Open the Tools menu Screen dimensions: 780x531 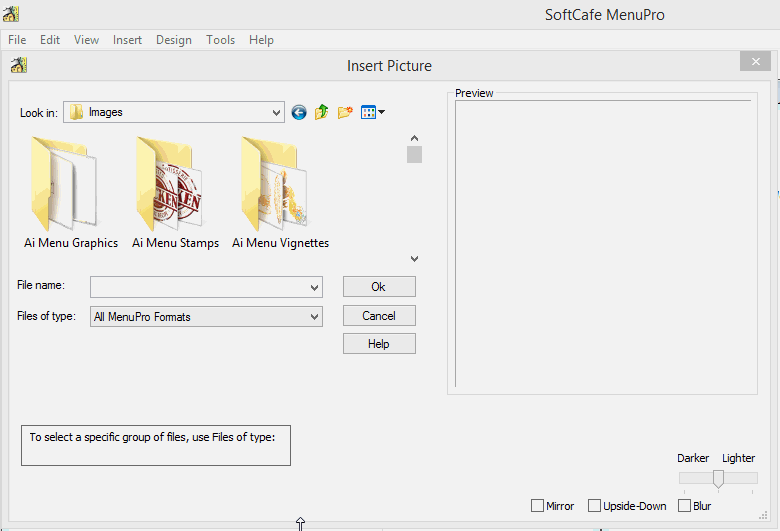[220, 40]
